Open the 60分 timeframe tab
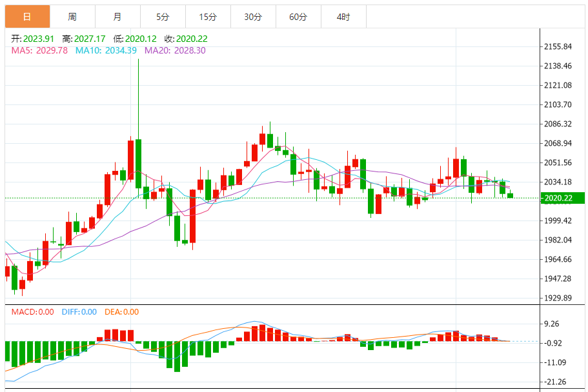Screen dimensions: 588x392 298,17
